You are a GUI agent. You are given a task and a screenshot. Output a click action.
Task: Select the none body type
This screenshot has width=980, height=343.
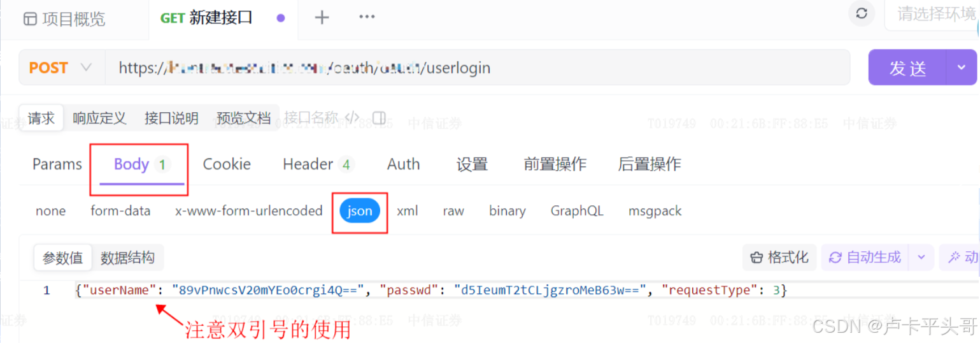(50, 211)
